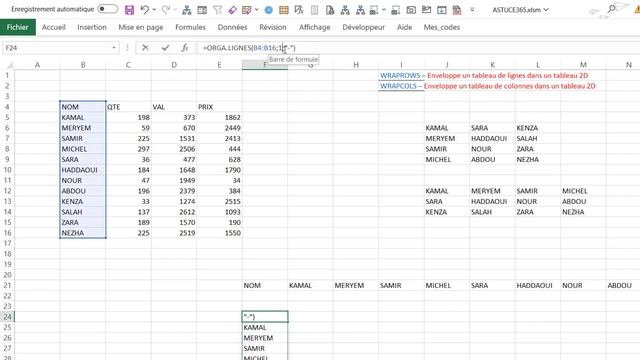Click the WRAPCOLS link in row 2
This screenshot has height=360, width=640.
click(x=398, y=86)
